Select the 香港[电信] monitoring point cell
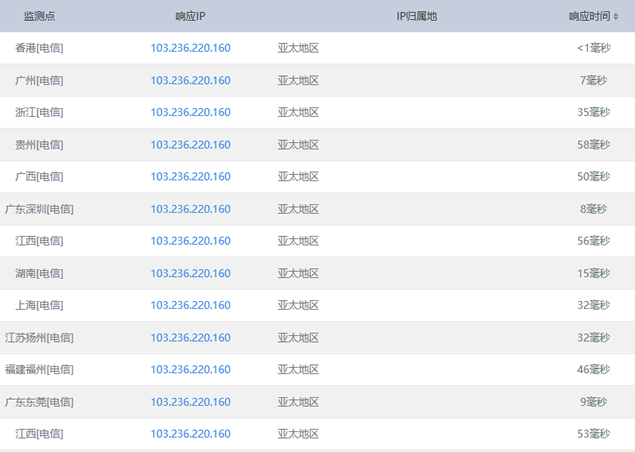635x452 pixels. tap(40, 48)
